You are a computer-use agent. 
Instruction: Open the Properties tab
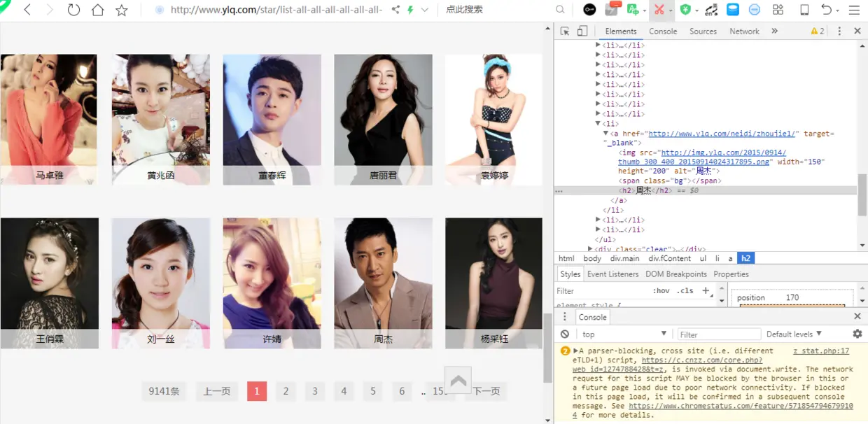pos(731,274)
